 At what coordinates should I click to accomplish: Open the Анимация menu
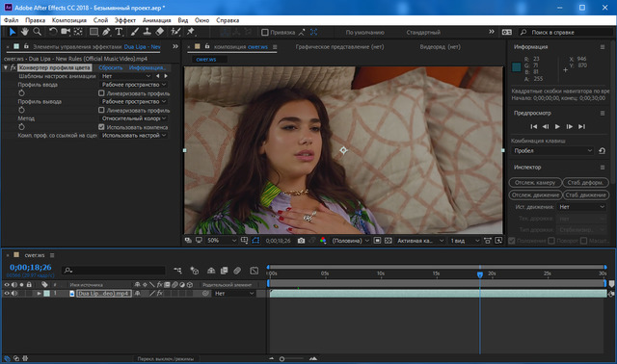click(x=156, y=20)
